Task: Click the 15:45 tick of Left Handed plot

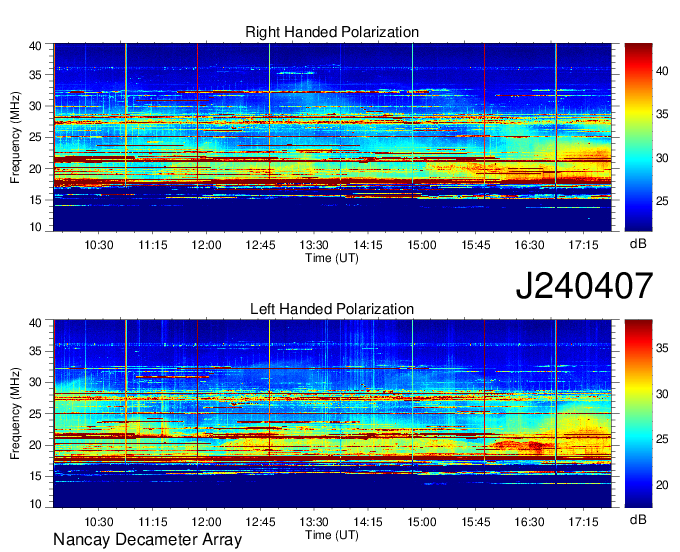Action: pos(476,522)
